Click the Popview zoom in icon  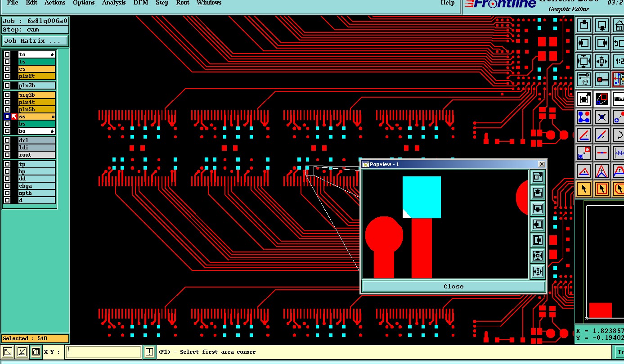(x=538, y=256)
